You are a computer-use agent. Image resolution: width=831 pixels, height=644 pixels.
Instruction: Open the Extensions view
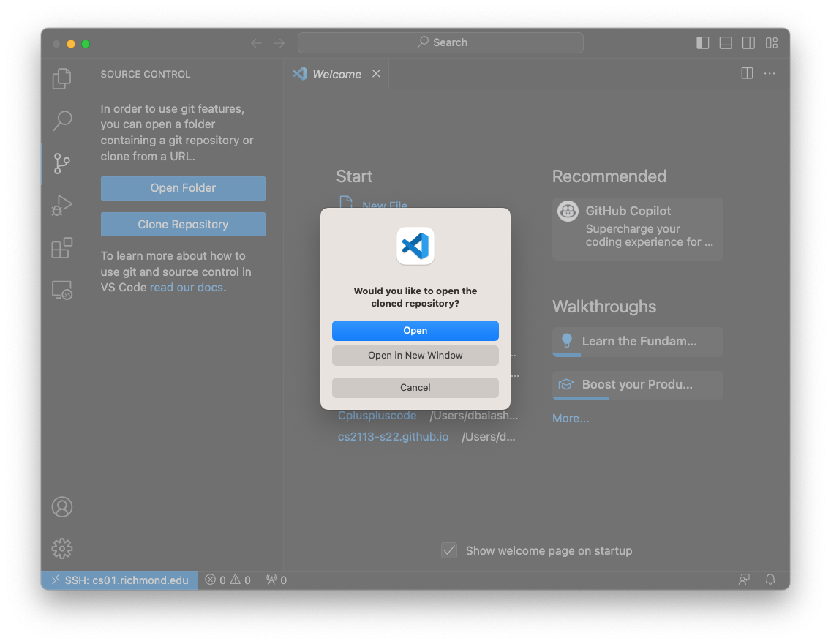coord(62,247)
